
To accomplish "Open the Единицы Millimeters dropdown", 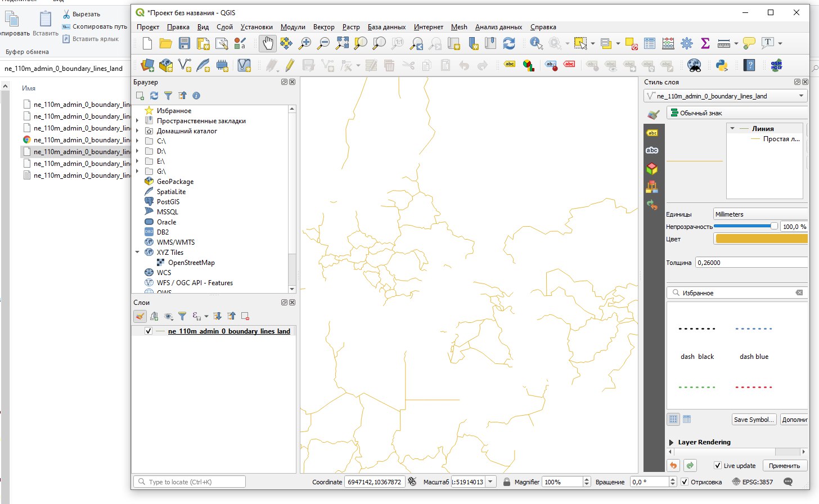I will click(x=760, y=214).
